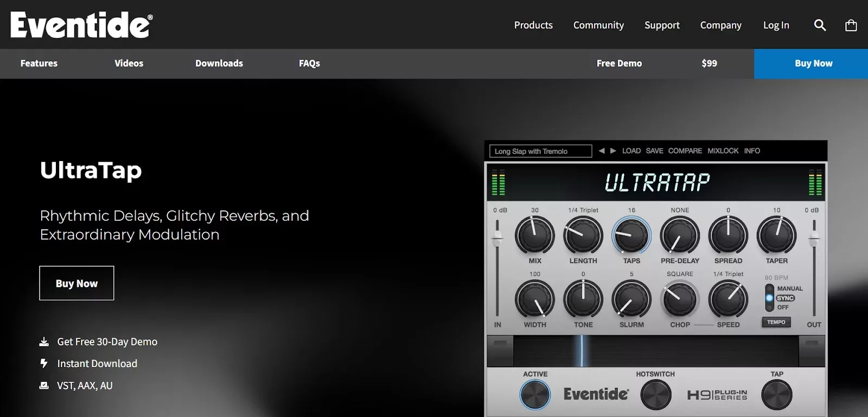Click the left ribbon end button

click(500, 351)
